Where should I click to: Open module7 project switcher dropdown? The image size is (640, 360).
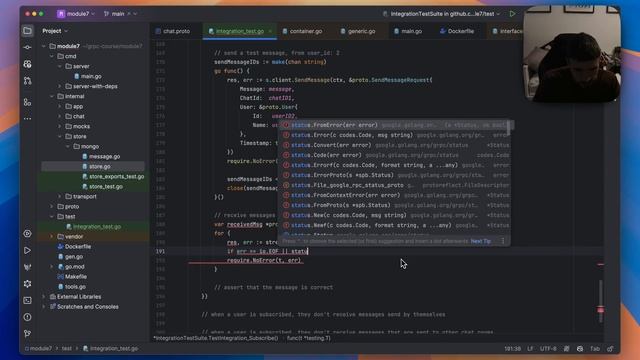(76, 14)
